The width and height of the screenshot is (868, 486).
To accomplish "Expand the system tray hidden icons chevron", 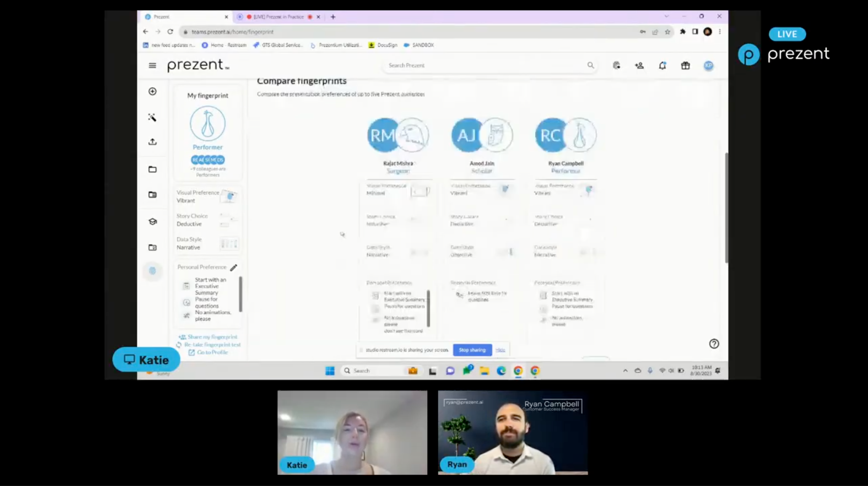I will pyautogui.click(x=625, y=371).
